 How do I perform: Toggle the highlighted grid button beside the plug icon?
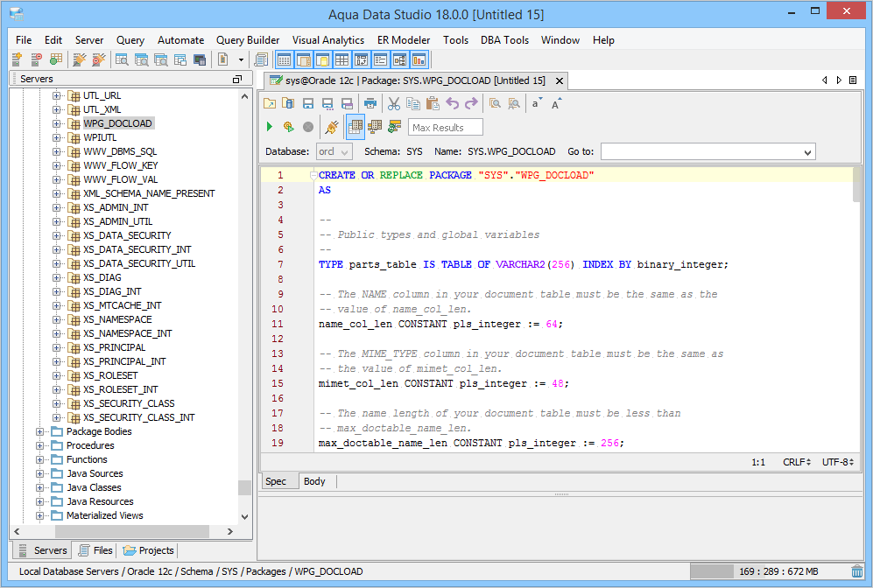pos(356,128)
